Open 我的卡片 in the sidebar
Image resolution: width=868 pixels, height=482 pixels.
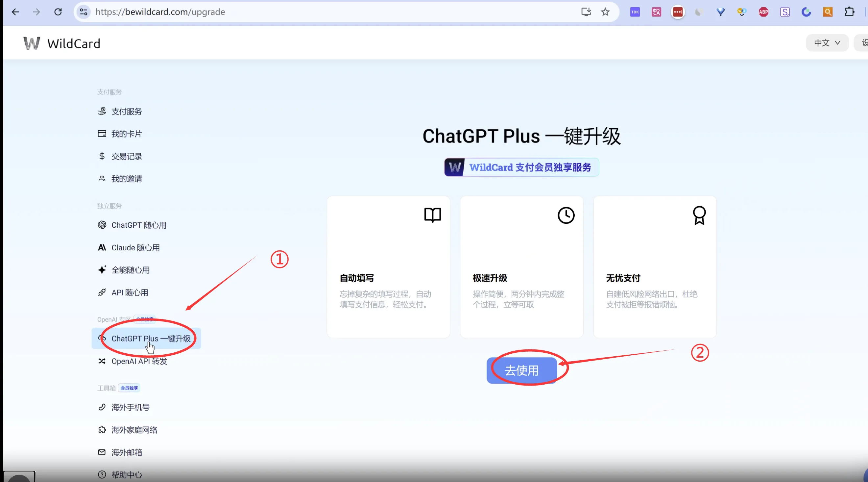126,134
